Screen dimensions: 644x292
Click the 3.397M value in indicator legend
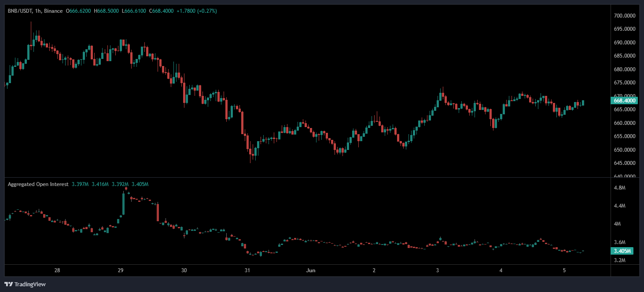(x=80, y=184)
